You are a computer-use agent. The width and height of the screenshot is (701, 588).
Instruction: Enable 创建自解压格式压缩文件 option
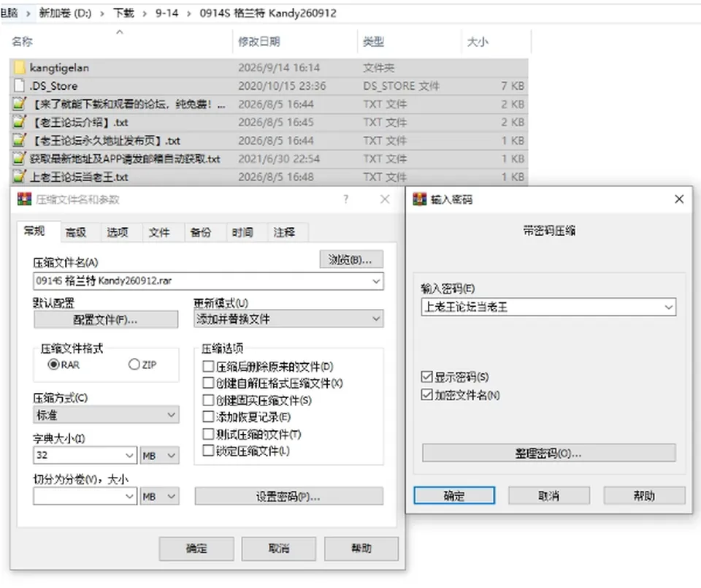pyautogui.click(x=208, y=383)
